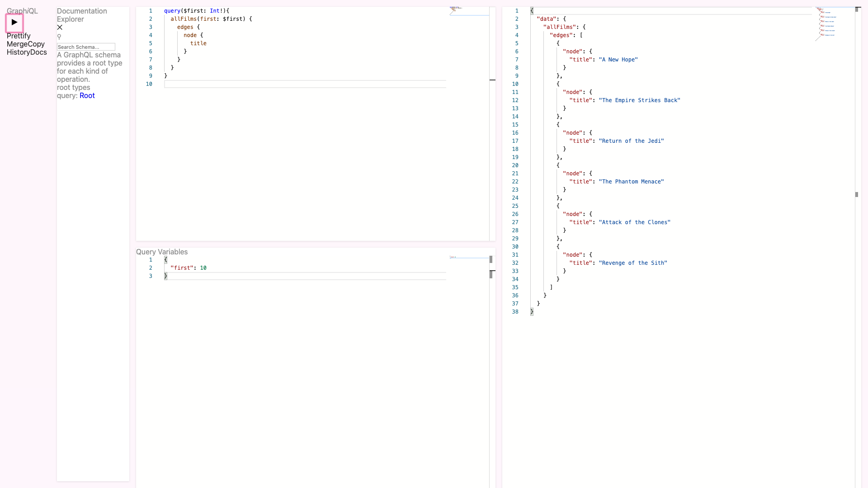
Task: Click Prettify in the toolbar
Action: (x=19, y=36)
